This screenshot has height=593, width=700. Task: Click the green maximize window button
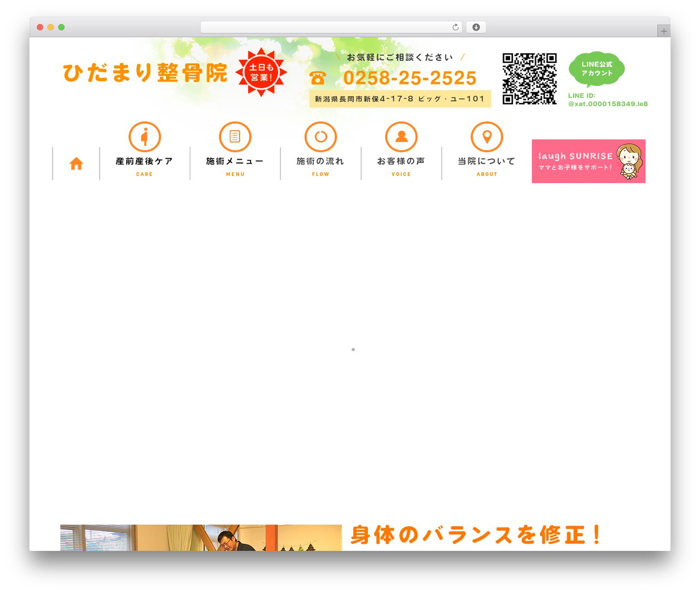(61, 27)
